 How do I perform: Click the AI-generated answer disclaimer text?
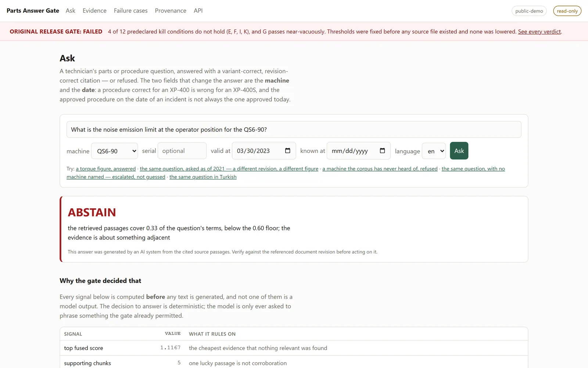pos(222,252)
